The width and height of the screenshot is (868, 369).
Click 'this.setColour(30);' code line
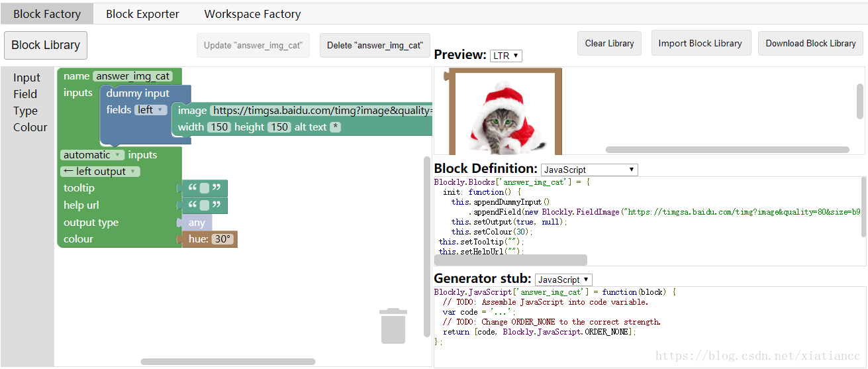pos(492,232)
